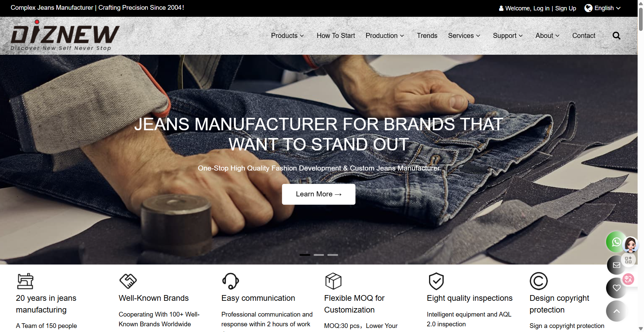This screenshot has height=332, width=644.
Task: Expand the Products menu dropdown
Action: click(x=287, y=36)
